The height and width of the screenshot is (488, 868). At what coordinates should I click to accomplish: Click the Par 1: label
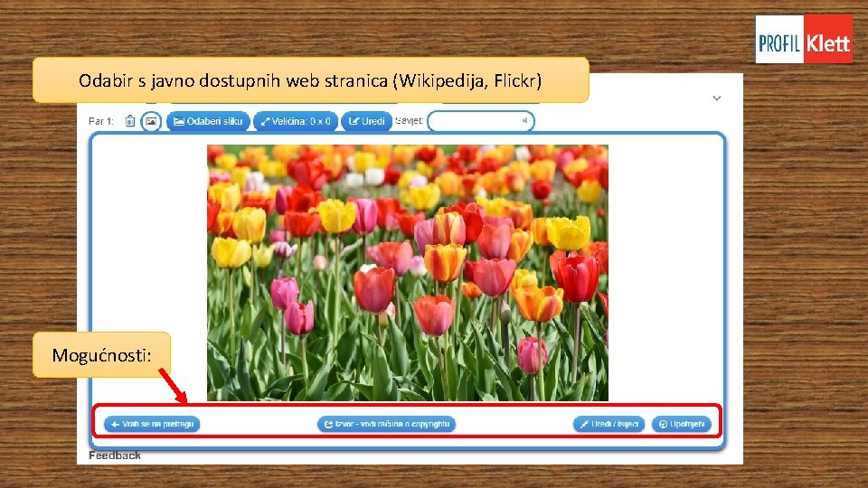tap(100, 121)
